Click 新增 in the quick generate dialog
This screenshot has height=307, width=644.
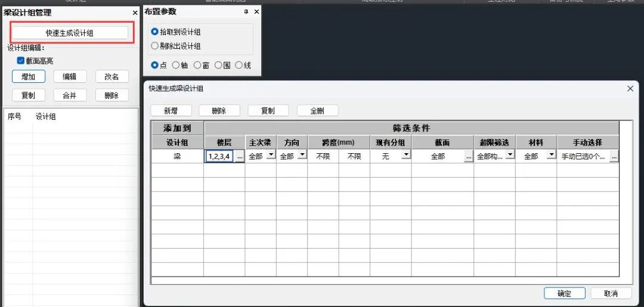tap(172, 110)
